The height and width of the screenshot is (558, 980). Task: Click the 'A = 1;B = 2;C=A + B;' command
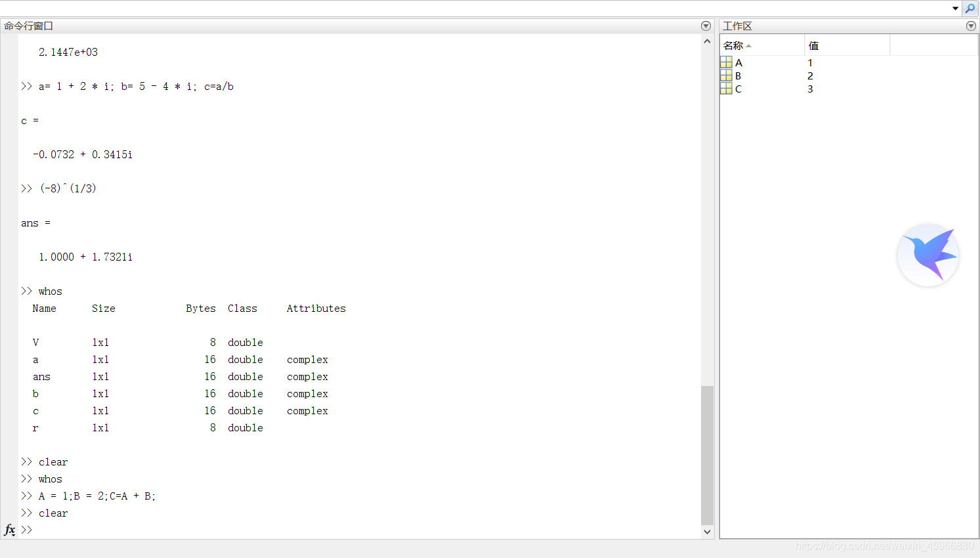click(97, 496)
